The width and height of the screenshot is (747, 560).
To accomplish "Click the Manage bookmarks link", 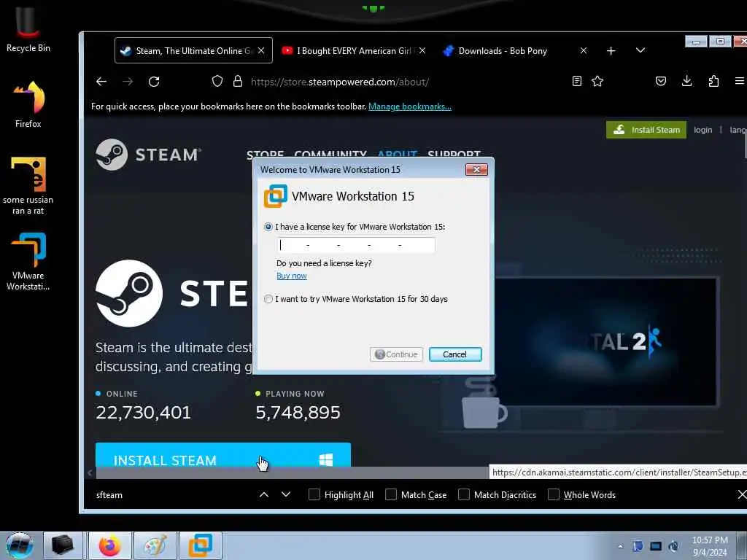I will coord(410,106).
